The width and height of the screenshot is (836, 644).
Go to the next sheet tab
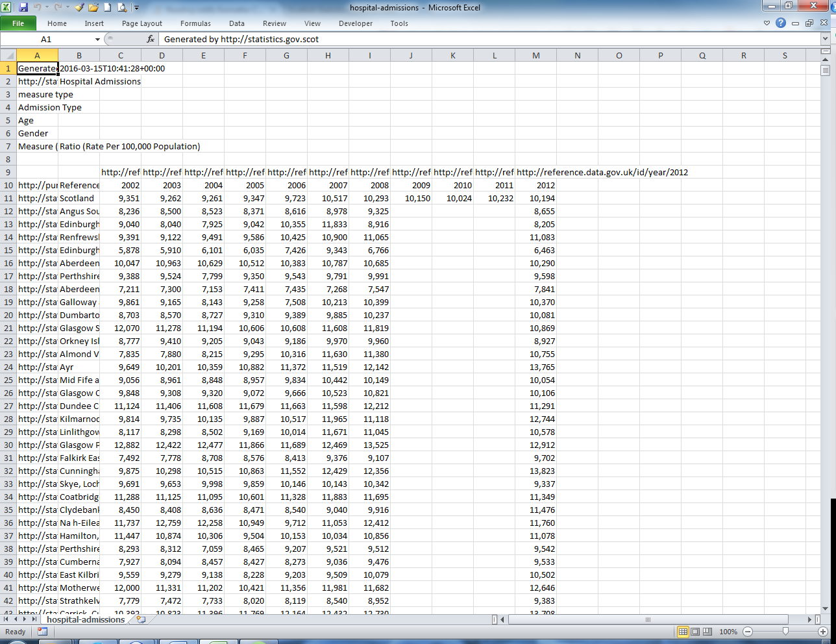point(26,619)
